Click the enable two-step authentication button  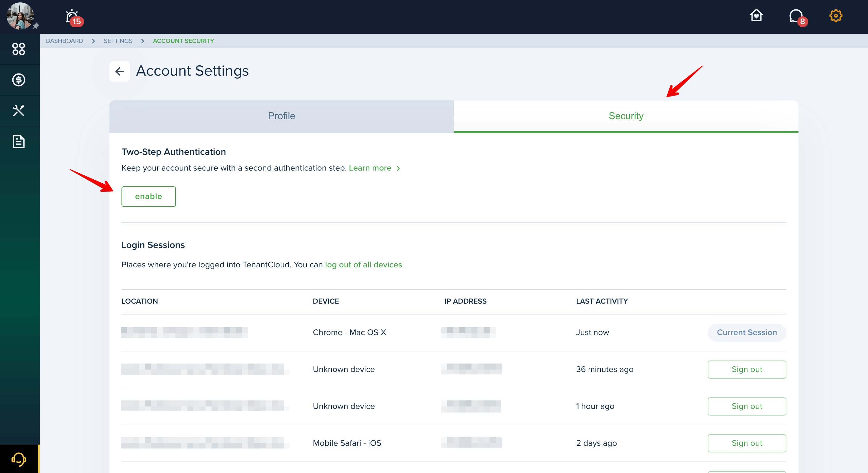pos(149,197)
